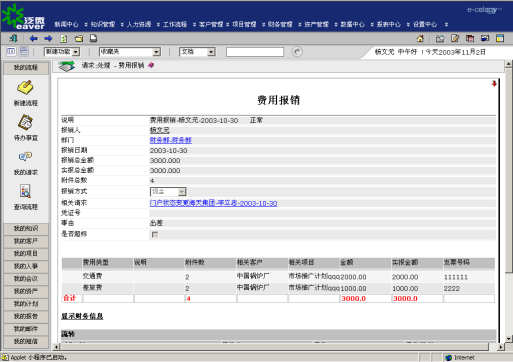Select 我的知识 sidebar tab
This screenshot has height=362, width=513.
[x=26, y=229]
